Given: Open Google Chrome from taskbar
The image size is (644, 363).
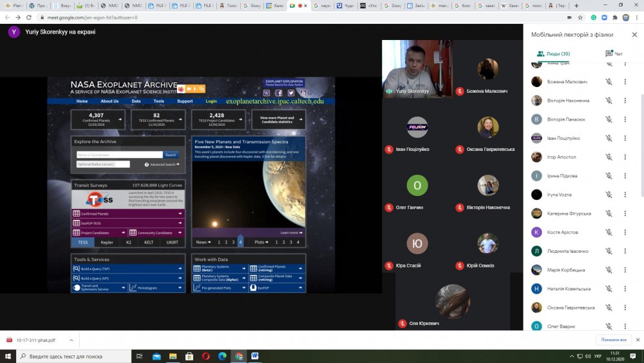Looking at the screenshot, I should click(x=239, y=357).
